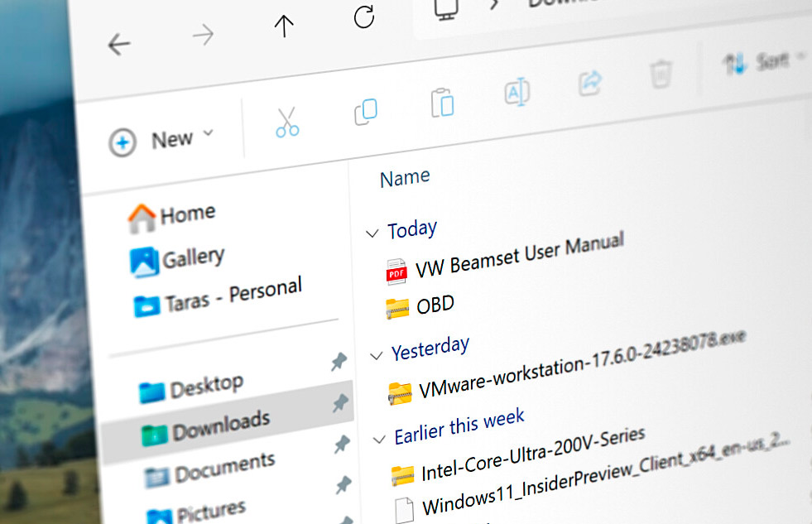Collapse the Earlier this week group

tap(380, 438)
